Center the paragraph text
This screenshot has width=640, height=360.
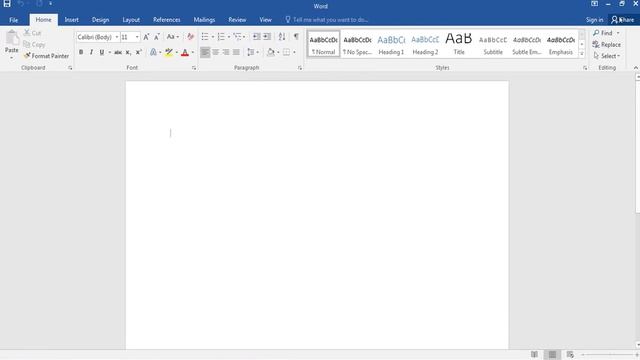pos(216,52)
